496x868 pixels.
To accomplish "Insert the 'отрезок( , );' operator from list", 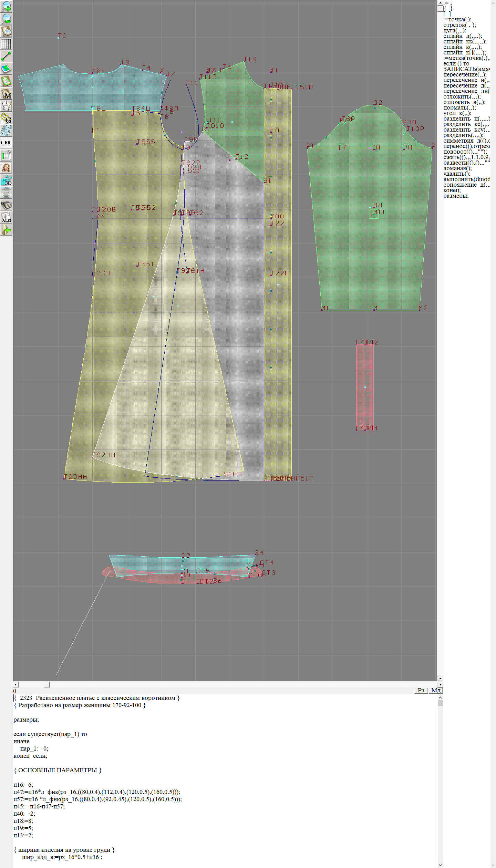I will click(x=459, y=25).
